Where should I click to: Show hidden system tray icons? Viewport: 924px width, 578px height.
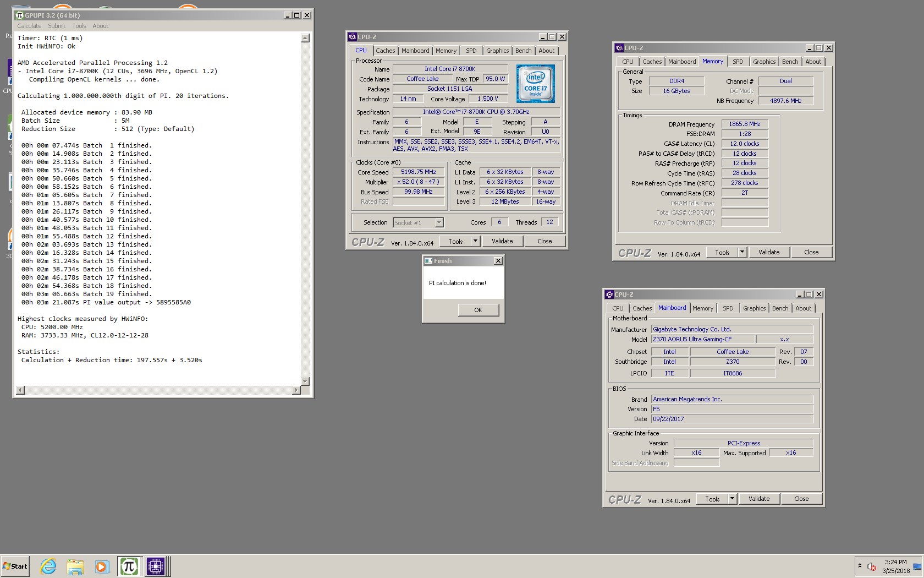click(x=860, y=566)
